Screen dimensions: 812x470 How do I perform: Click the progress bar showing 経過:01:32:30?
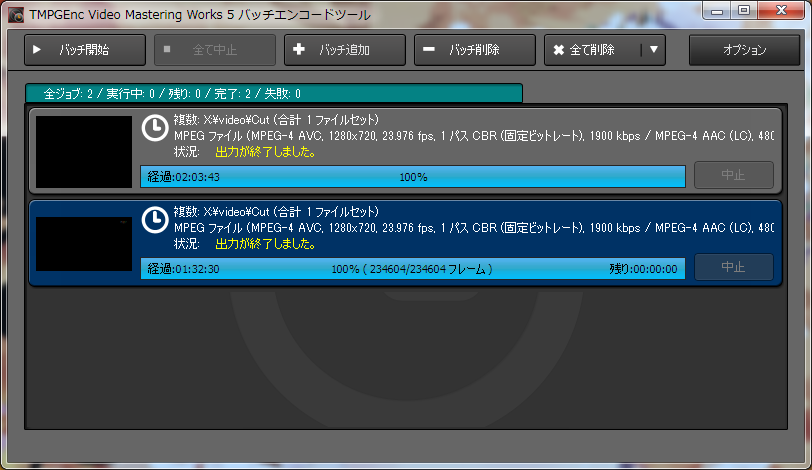coord(413,269)
